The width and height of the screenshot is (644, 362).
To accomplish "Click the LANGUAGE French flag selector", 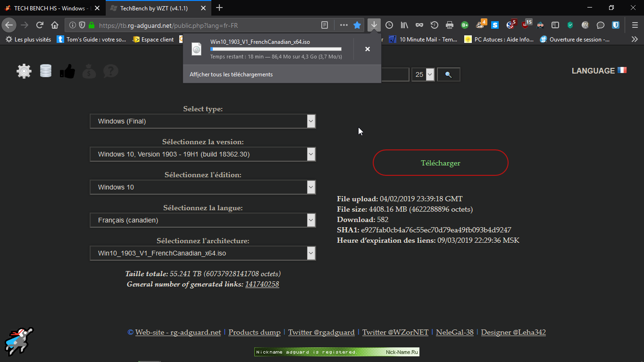I will coord(599,71).
